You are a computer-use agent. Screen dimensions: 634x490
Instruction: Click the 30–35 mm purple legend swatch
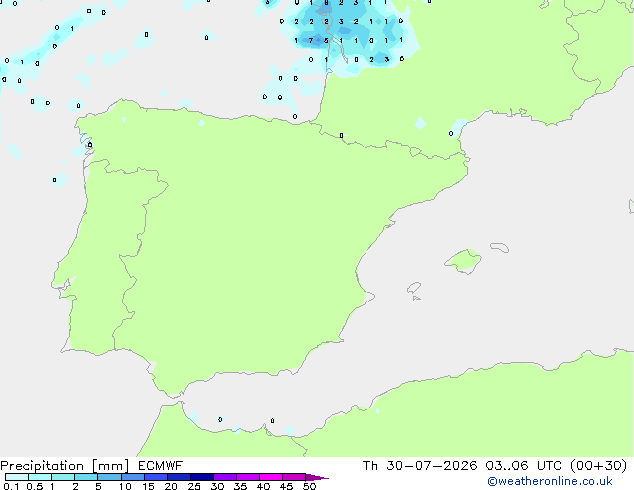tap(224, 477)
